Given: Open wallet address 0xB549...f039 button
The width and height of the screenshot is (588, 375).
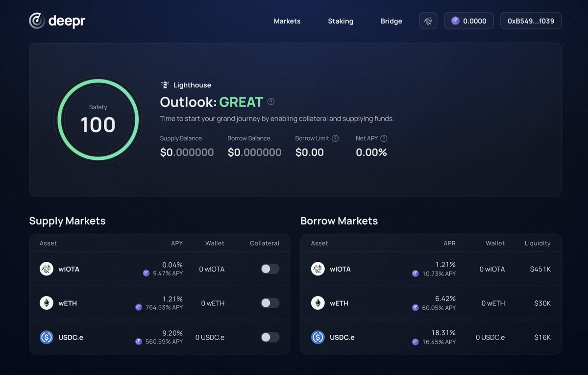Looking at the screenshot, I should click(x=531, y=21).
